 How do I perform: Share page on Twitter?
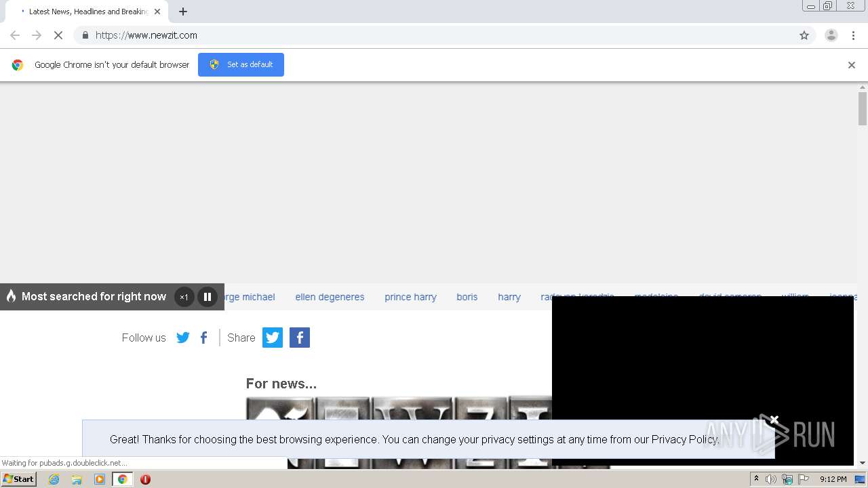[x=273, y=338]
